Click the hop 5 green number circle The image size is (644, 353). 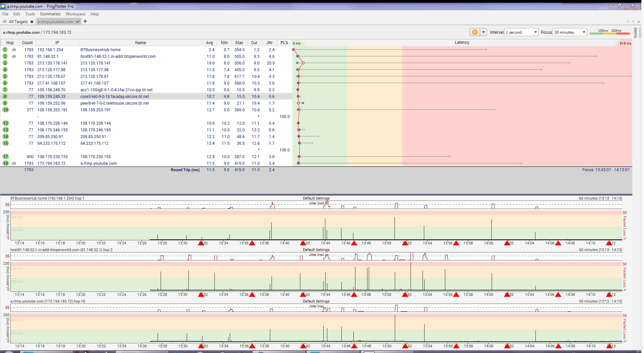[x=5, y=76]
